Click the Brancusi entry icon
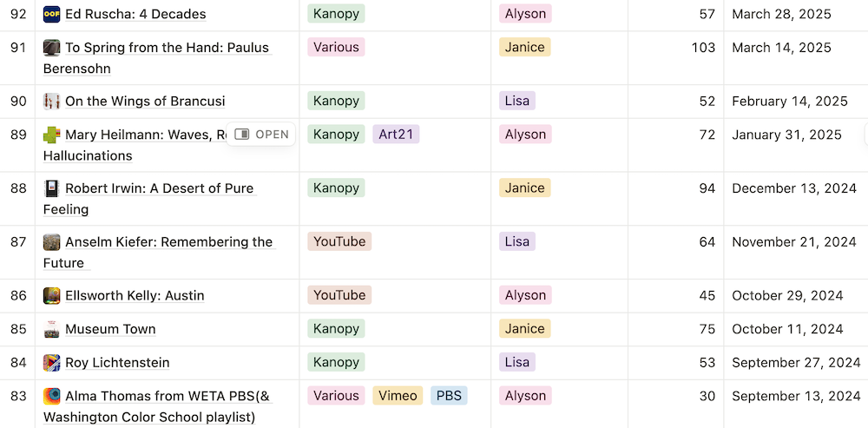The height and width of the screenshot is (428, 868). click(x=51, y=102)
